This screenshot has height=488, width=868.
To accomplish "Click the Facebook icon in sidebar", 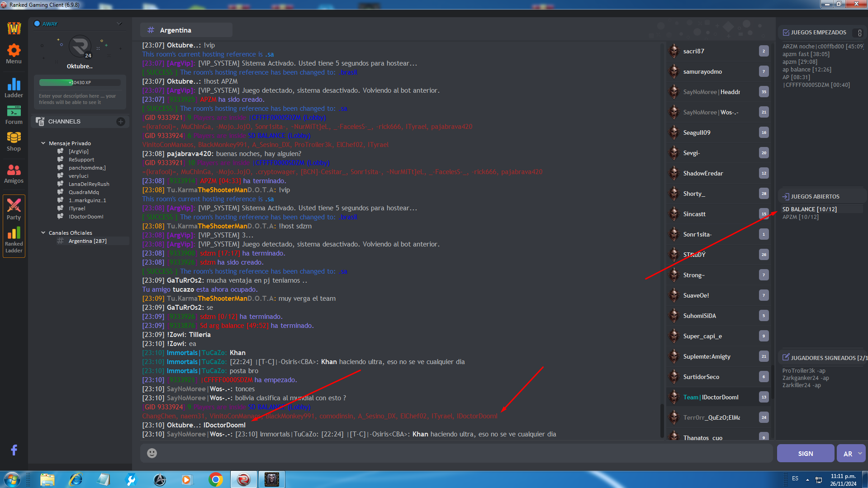I will (14, 450).
